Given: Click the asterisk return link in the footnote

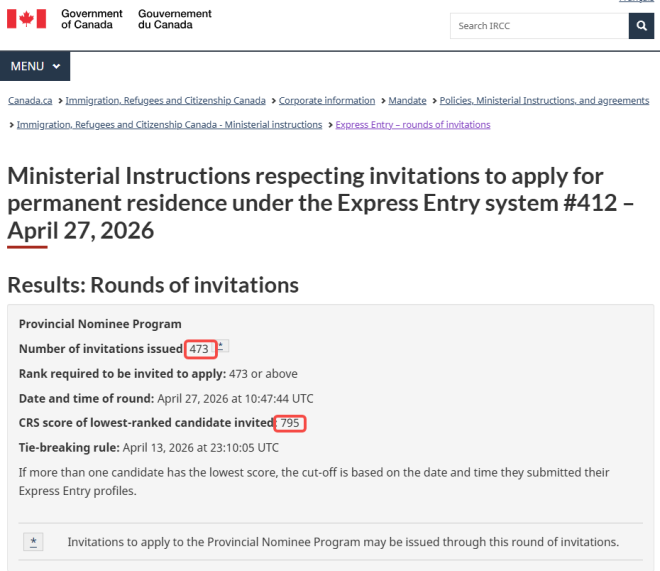Looking at the screenshot, I should coord(35,542).
